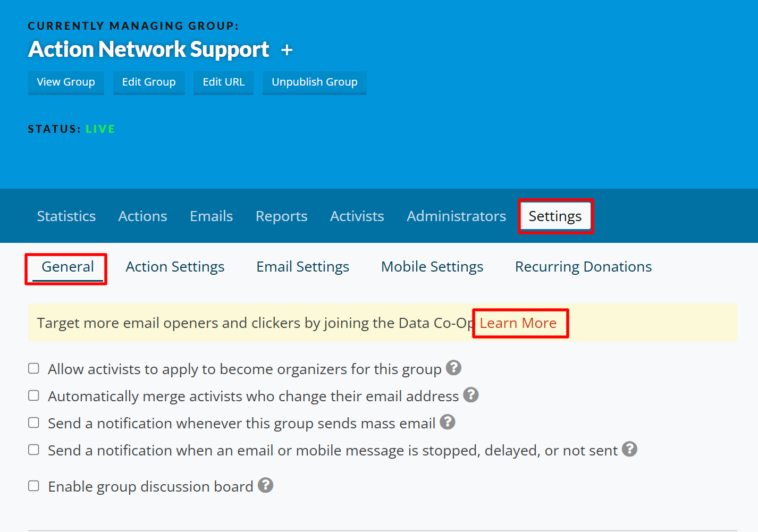Toggle notification when message is stopped or delayed
Screen dimensions: 758x532
click(x=33, y=450)
